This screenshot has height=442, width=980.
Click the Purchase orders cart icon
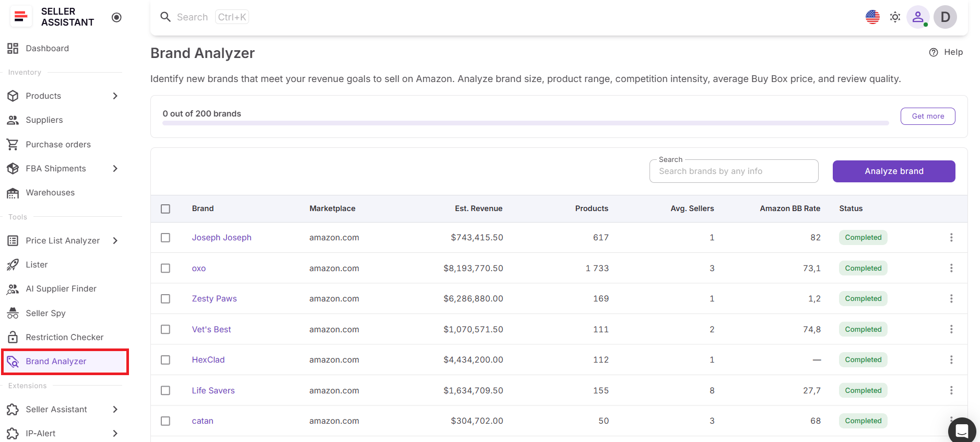13,144
